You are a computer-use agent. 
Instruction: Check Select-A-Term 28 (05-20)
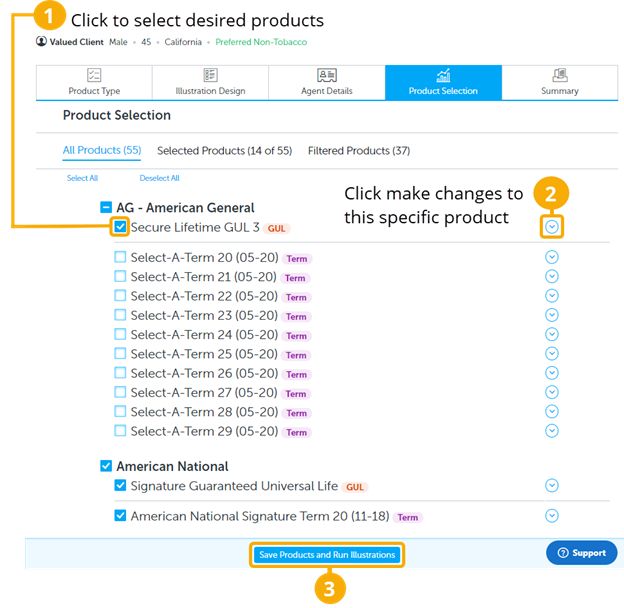(120, 411)
